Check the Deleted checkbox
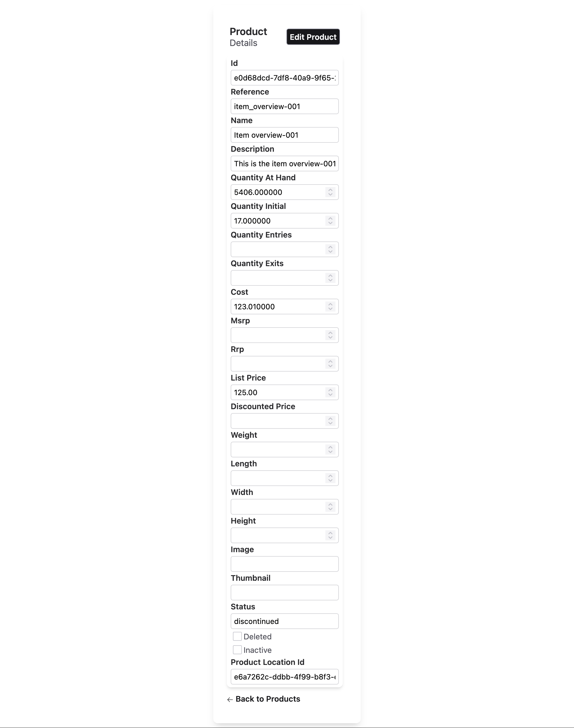574x728 pixels. pos(237,636)
